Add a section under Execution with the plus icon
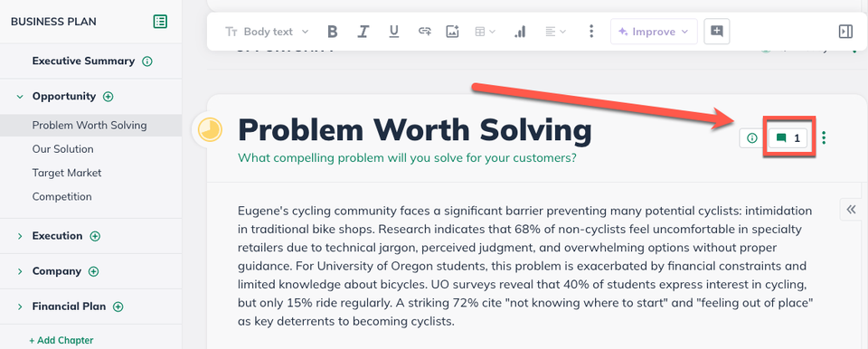The width and height of the screenshot is (868, 349). (95, 236)
